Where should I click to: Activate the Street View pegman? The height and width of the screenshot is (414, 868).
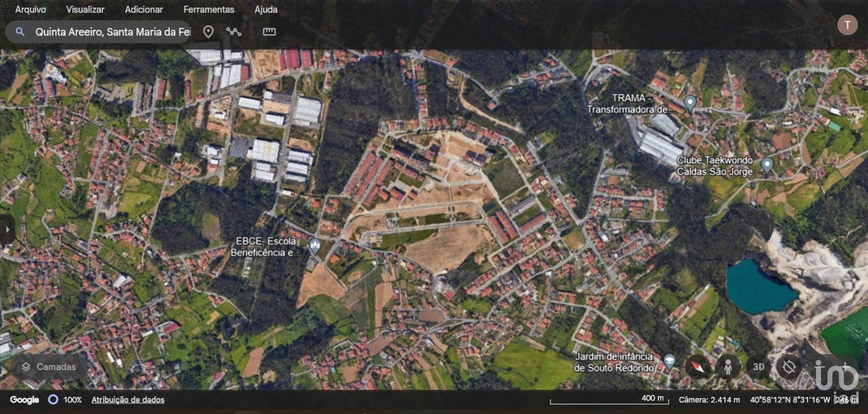(x=727, y=366)
